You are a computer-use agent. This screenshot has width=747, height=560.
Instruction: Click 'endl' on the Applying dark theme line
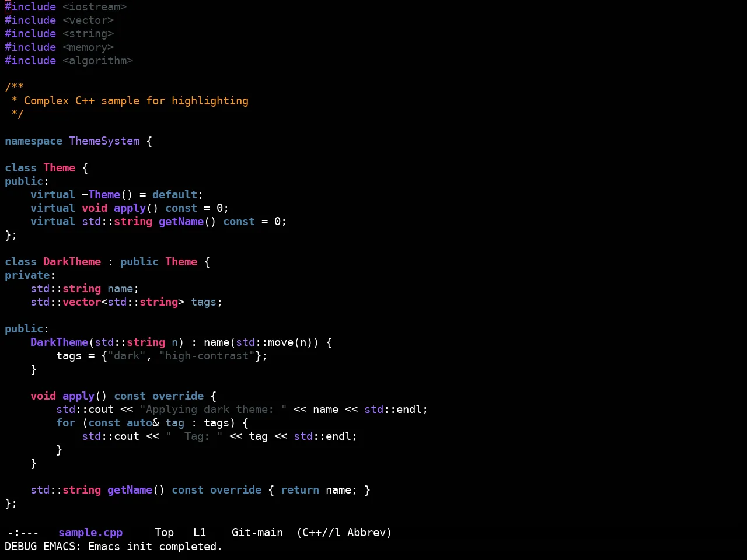(x=409, y=409)
